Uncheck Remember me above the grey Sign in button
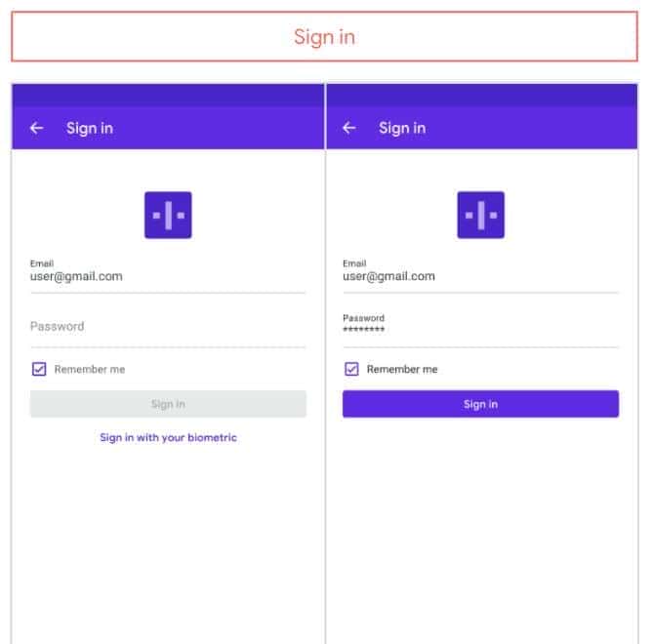Image resolution: width=652 pixels, height=644 pixels. tap(39, 370)
